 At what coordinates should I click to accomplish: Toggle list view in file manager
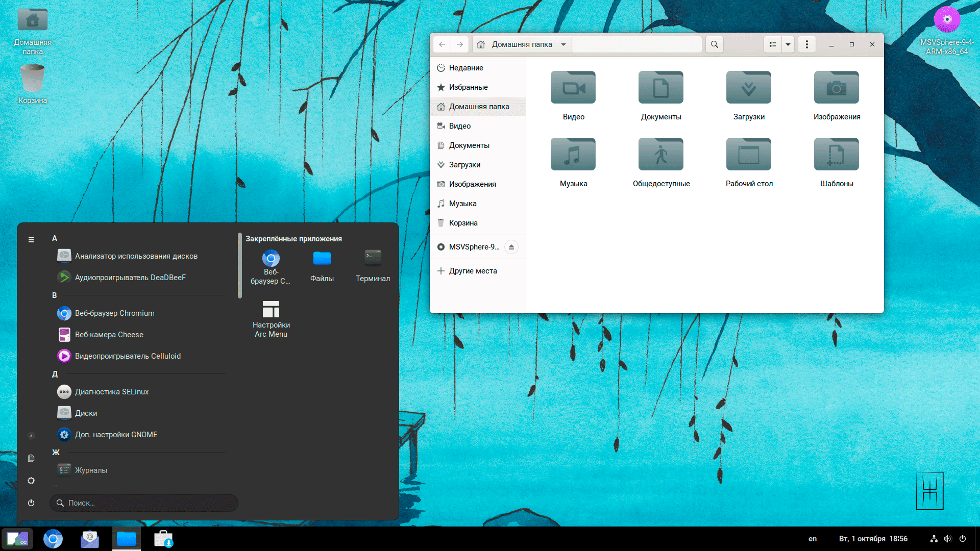click(772, 44)
